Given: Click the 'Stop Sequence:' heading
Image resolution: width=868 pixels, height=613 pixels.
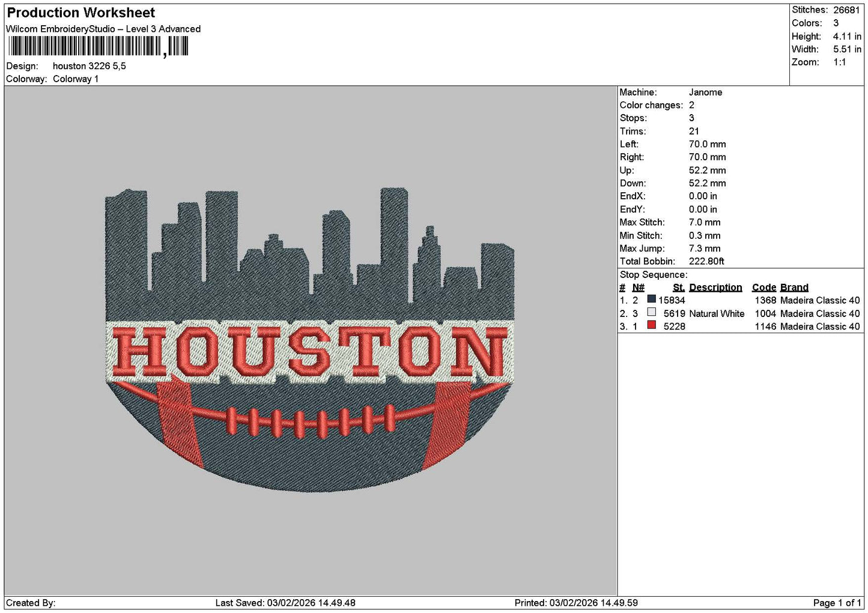Looking at the screenshot, I should tap(654, 275).
